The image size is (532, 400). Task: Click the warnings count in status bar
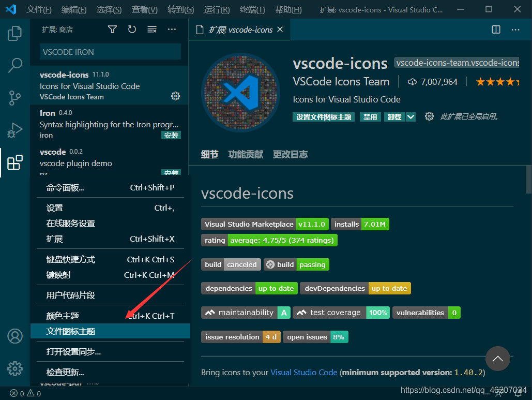tap(34, 394)
